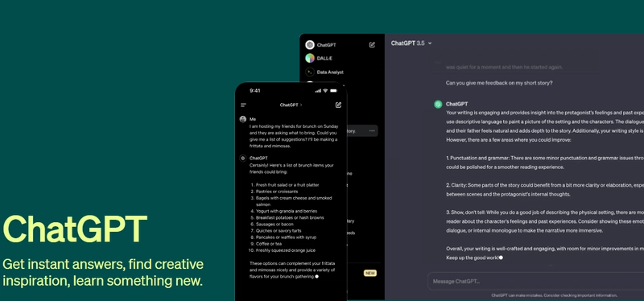Tap the cellular signal icon in phone status bar

point(317,91)
